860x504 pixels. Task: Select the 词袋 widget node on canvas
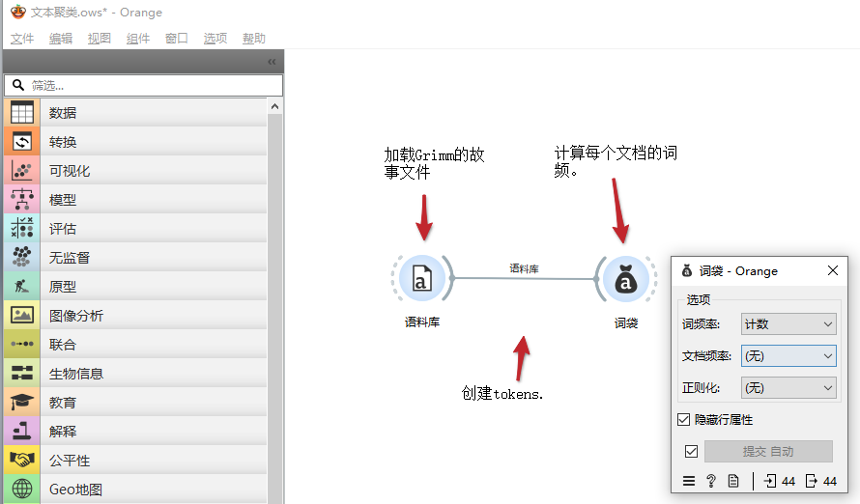pyautogui.click(x=626, y=279)
